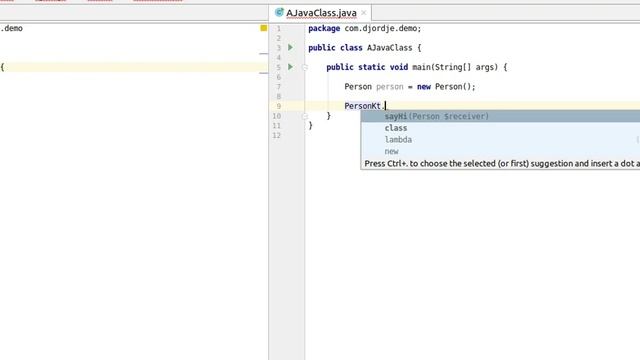
Task: Select sayHi(Person $receiver) completion suggestion
Action: 500,116
